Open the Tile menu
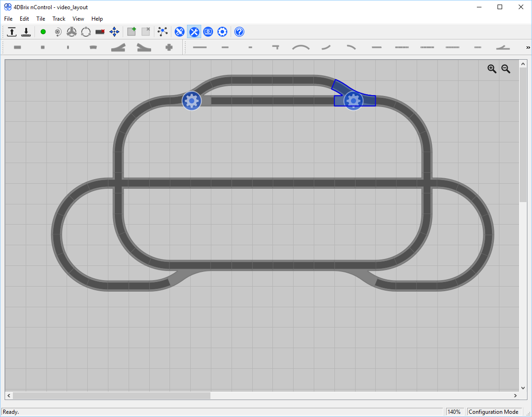The image size is (532, 417). [x=41, y=19]
